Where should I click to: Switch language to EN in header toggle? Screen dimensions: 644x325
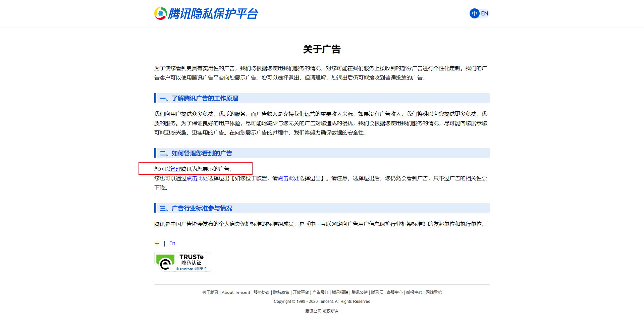(x=485, y=13)
